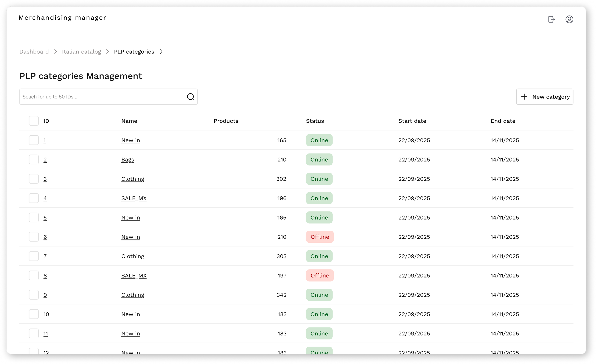Toggle the select-all checkbox in table header

click(34, 121)
